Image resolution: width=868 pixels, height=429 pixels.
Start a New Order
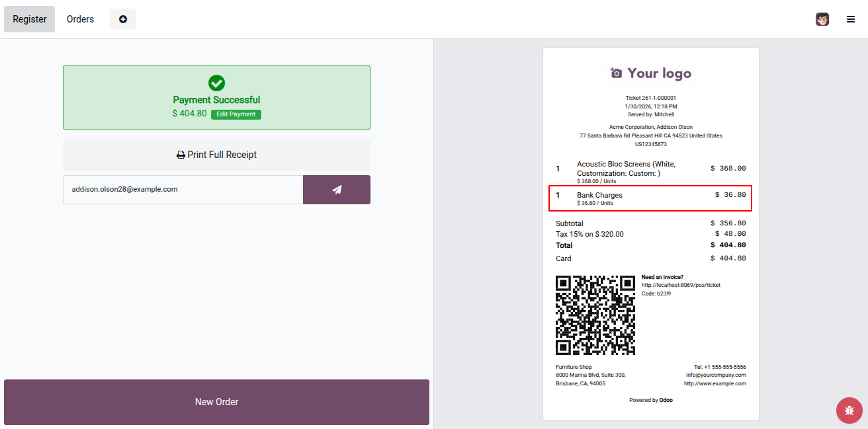point(216,402)
